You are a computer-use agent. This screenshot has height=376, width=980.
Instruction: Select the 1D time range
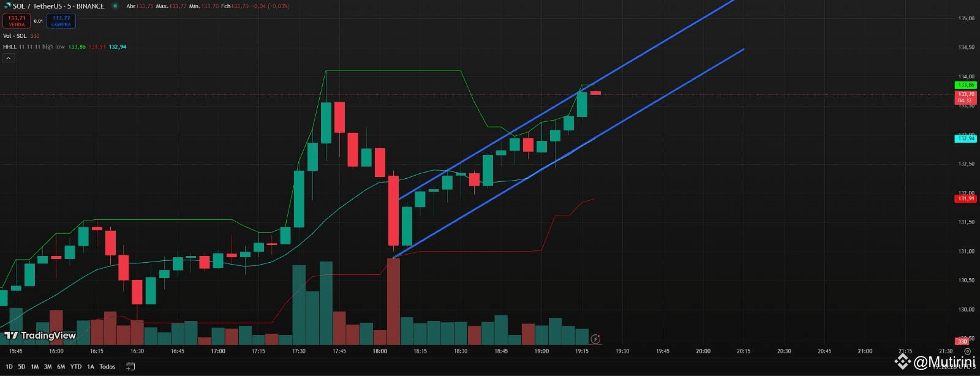(9, 366)
